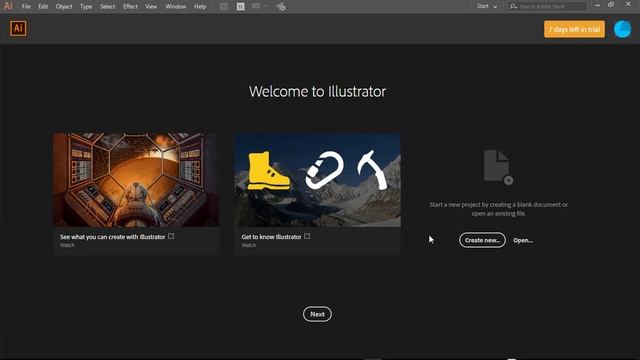This screenshot has width=640, height=360.
Task: Open the Object menu
Action: [64, 7]
